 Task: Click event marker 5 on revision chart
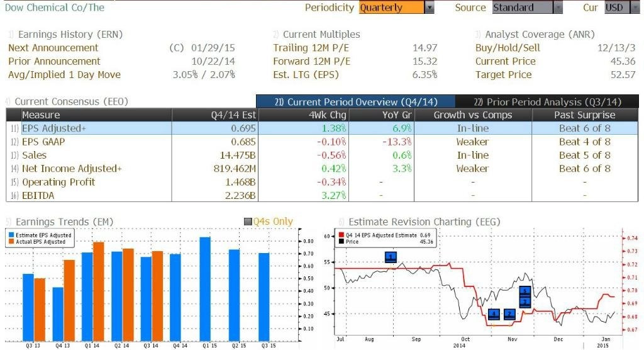[x=525, y=291]
